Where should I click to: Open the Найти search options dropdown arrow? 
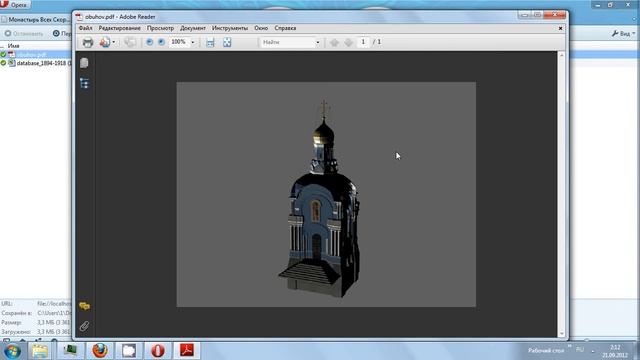[318, 42]
